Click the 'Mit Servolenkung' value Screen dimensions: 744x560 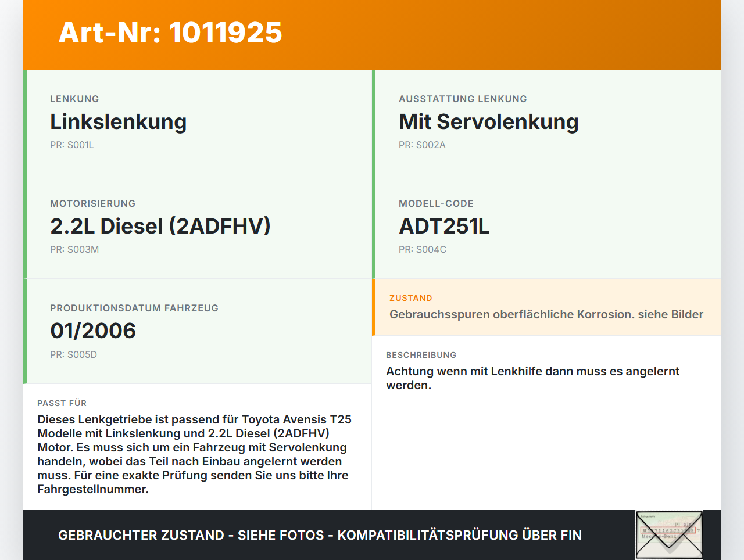click(x=489, y=121)
